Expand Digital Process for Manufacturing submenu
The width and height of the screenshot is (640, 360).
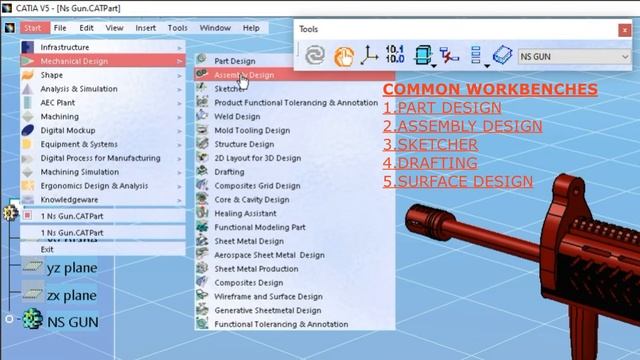(103, 158)
